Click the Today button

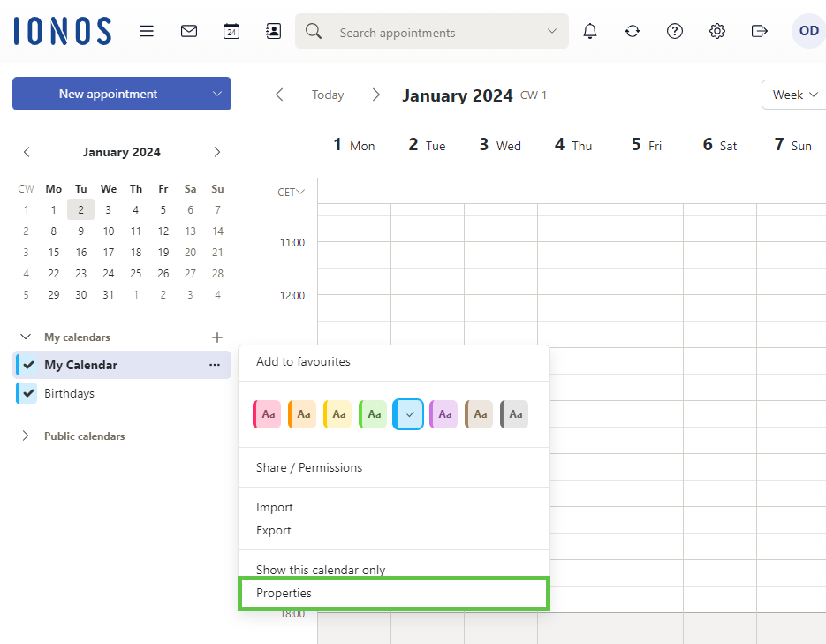(328, 95)
